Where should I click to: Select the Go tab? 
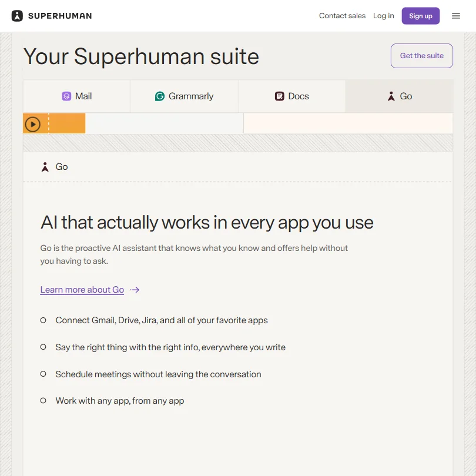(399, 96)
